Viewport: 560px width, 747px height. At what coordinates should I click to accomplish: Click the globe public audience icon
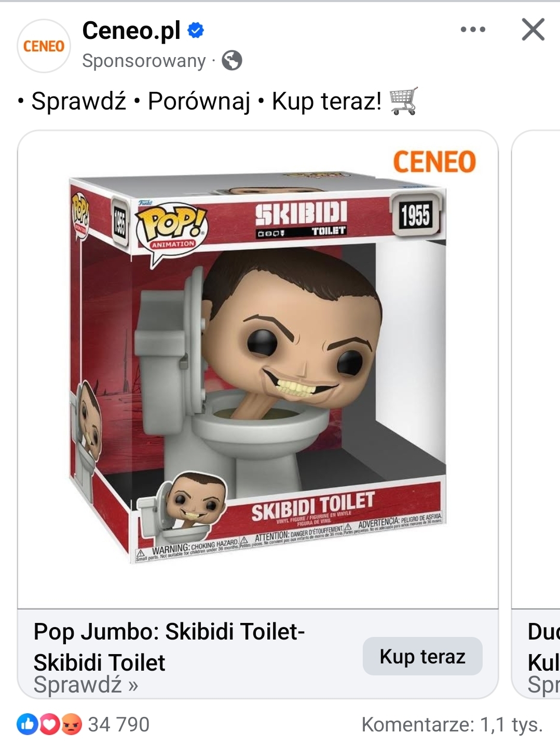click(232, 61)
